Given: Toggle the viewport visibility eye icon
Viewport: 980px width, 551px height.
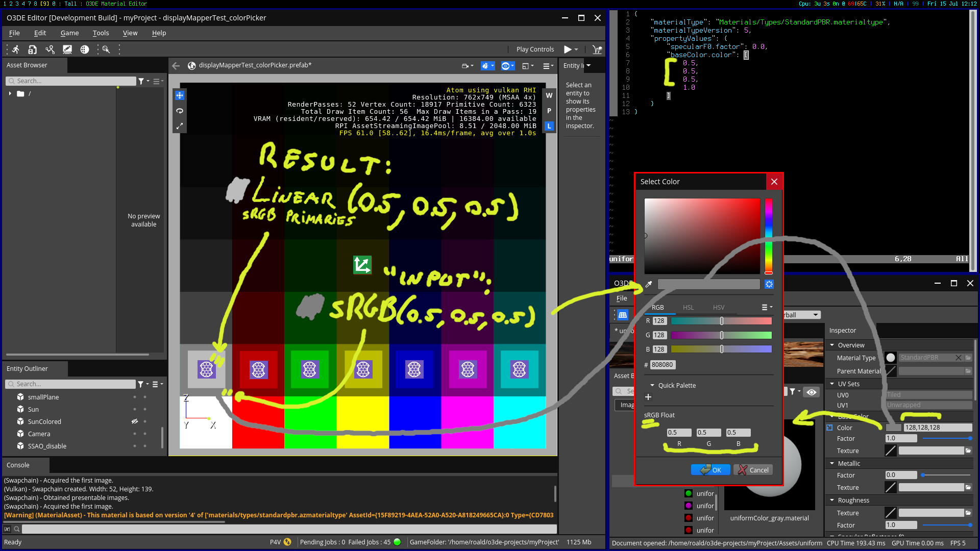Looking at the screenshot, I should click(505, 66).
